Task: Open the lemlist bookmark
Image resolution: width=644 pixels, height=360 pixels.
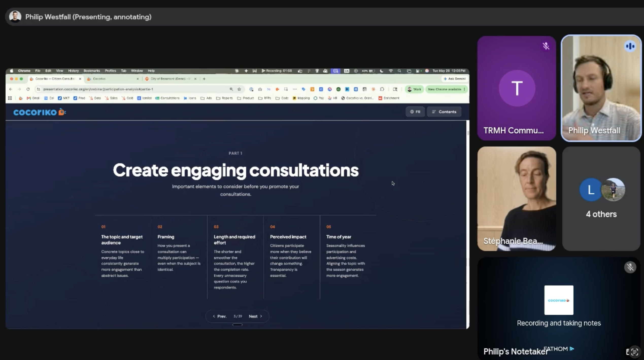Action: tap(144, 98)
